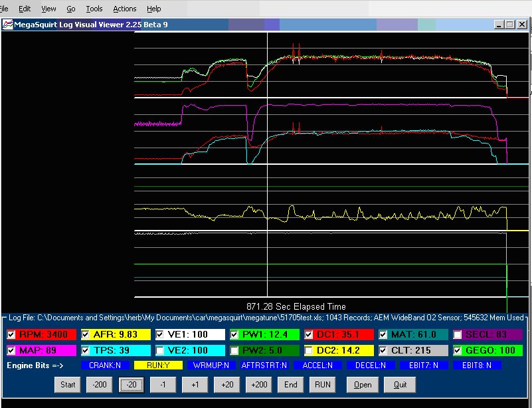532x408 pixels.
Task: Uncheck the AFR trace checkbox
Action: pyautogui.click(x=86, y=335)
